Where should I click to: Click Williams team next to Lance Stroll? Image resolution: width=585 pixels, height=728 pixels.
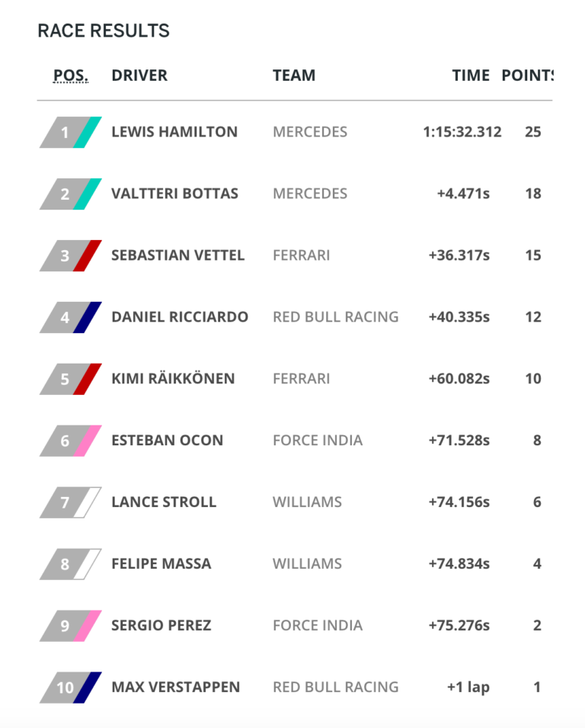[x=307, y=502]
